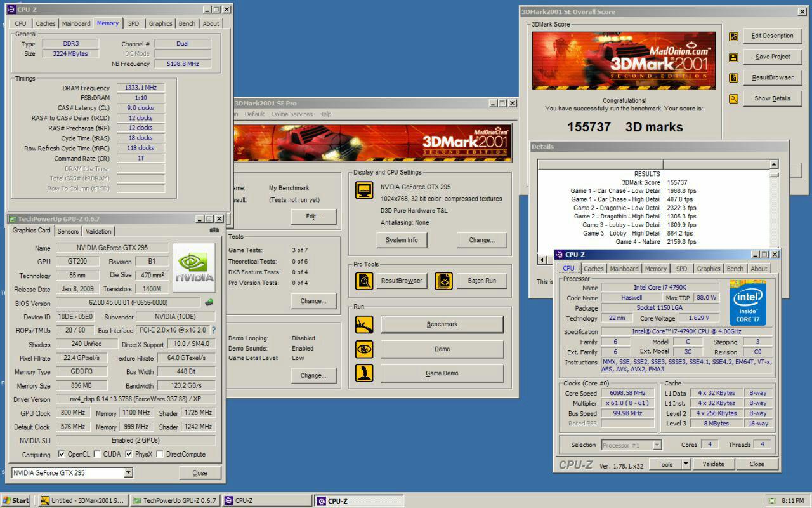Screen dimensions: 812x508
Task: Click the 3DMark Score 155737 row in Details
Action: pyautogui.click(x=653, y=182)
